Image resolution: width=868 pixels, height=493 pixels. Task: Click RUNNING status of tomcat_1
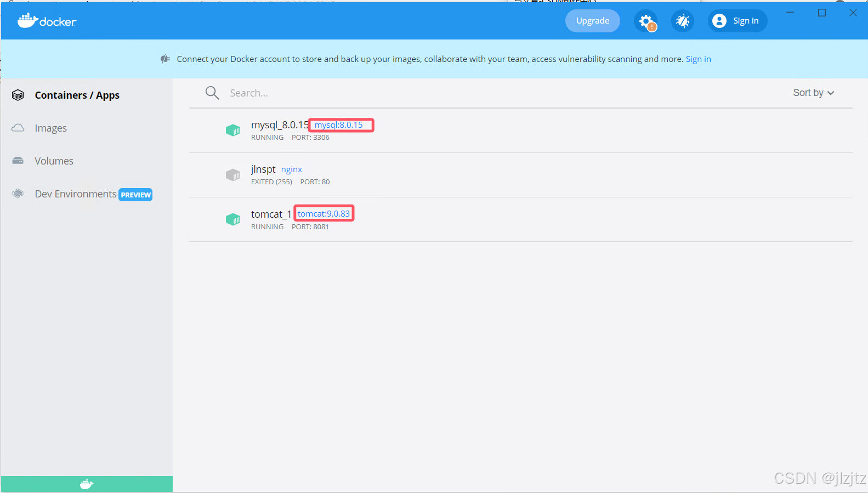[267, 227]
